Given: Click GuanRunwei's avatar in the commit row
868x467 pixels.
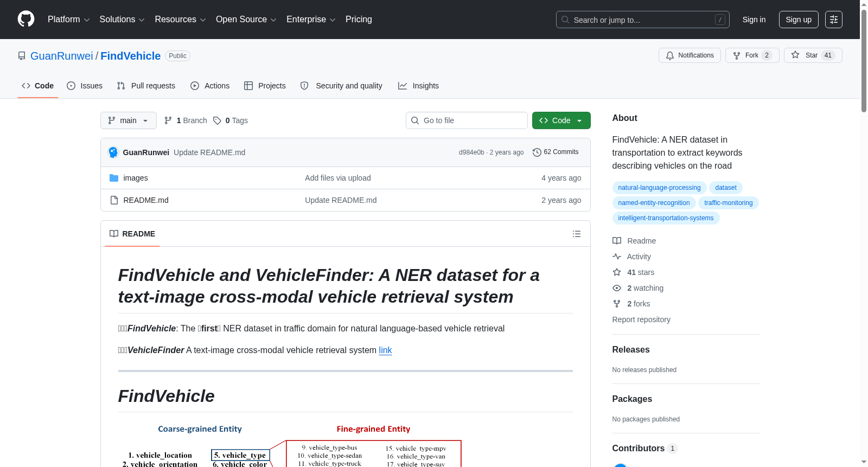Looking at the screenshot, I should click(x=113, y=152).
